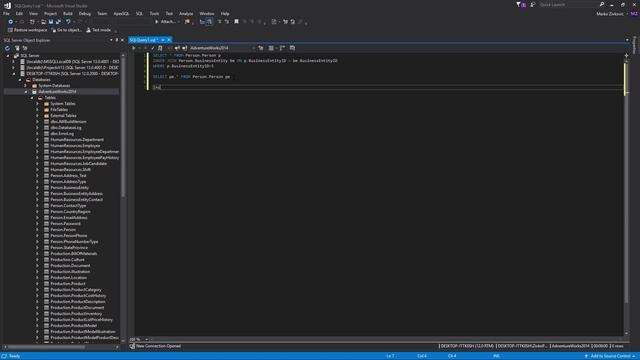Select dbo.ErrorLog table
Screen dimensions: 640x360
coord(62,133)
